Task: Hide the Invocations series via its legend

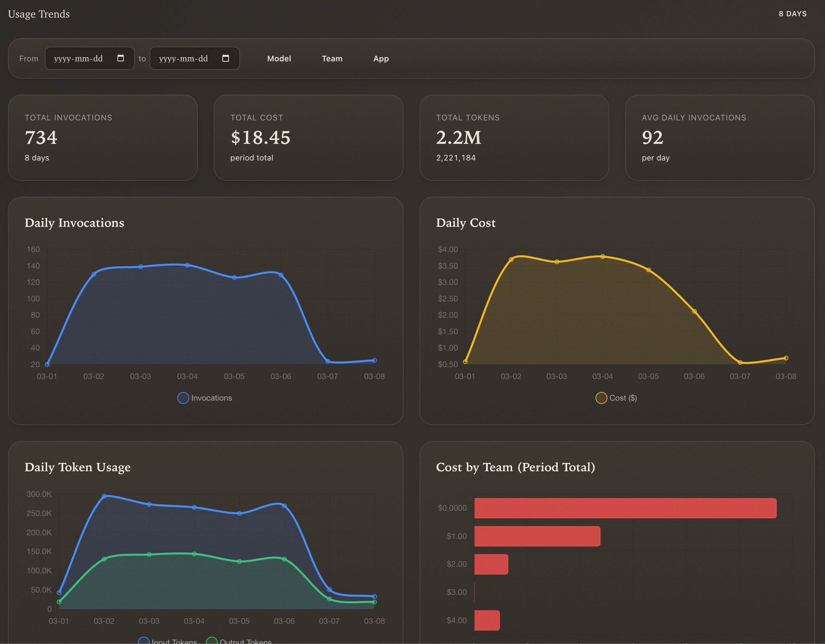Action: pos(183,398)
